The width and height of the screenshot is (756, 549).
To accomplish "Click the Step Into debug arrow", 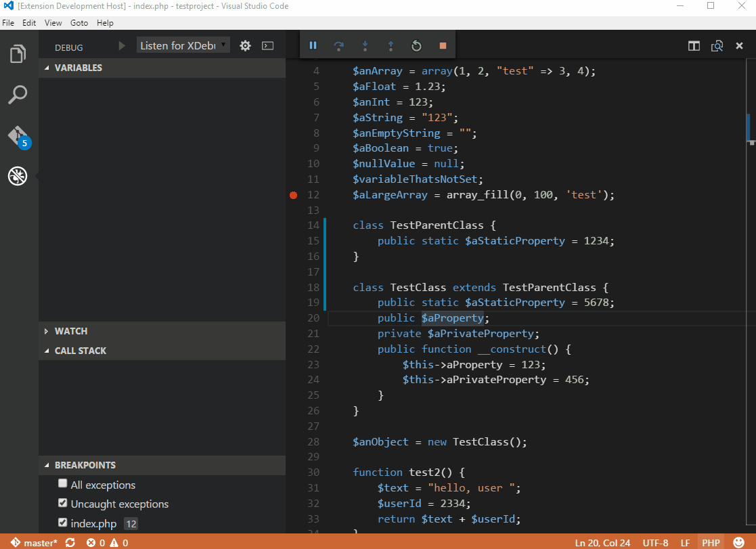I will pyautogui.click(x=365, y=46).
